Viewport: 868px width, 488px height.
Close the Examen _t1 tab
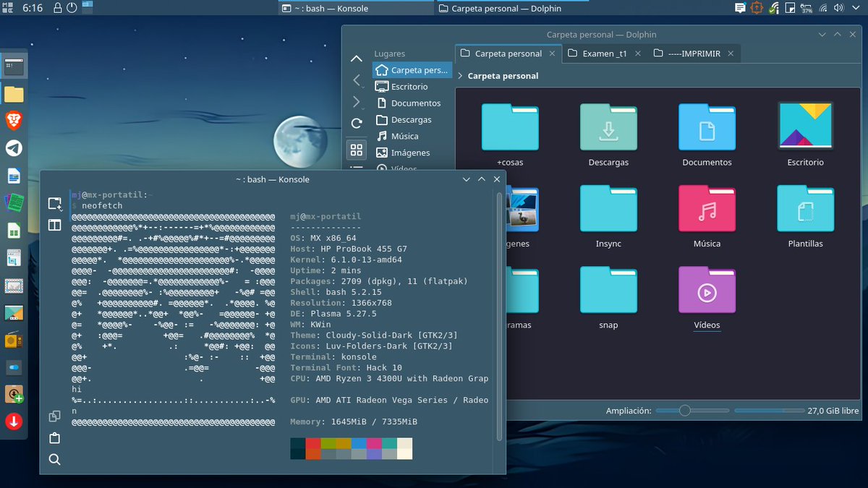point(637,53)
